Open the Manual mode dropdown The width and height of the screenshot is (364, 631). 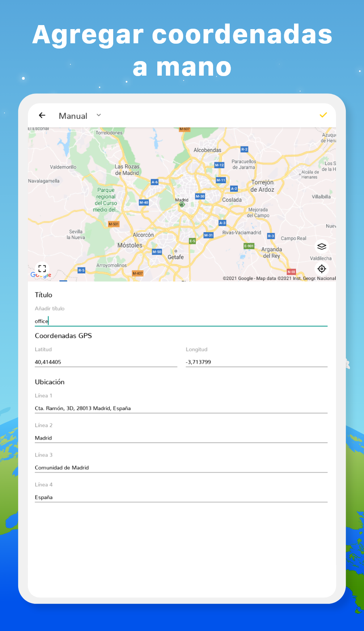pos(80,116)
